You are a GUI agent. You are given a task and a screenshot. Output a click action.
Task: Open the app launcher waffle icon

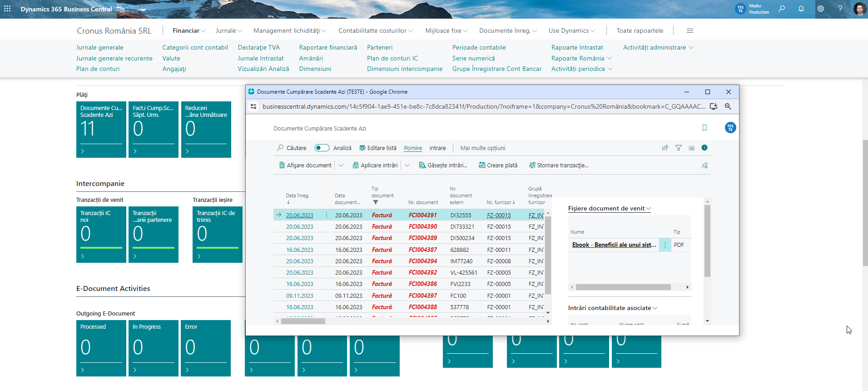pos(8,9)
